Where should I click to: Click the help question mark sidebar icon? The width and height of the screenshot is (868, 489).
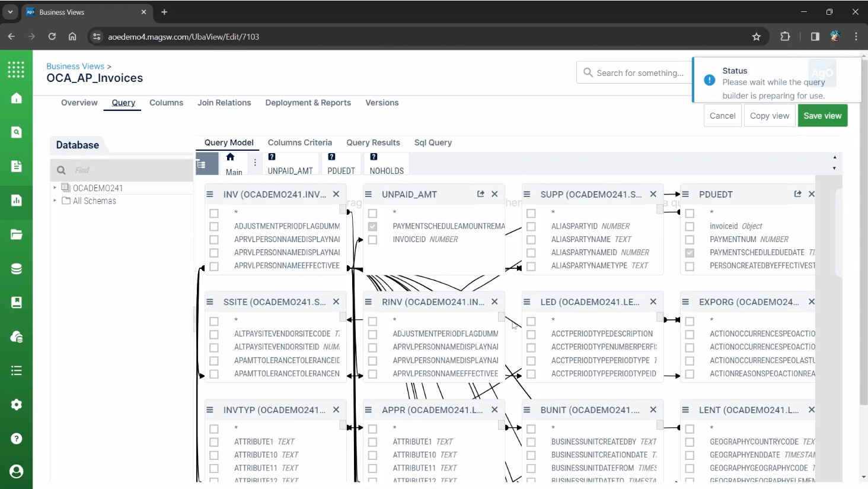click(x=16, y=439)
